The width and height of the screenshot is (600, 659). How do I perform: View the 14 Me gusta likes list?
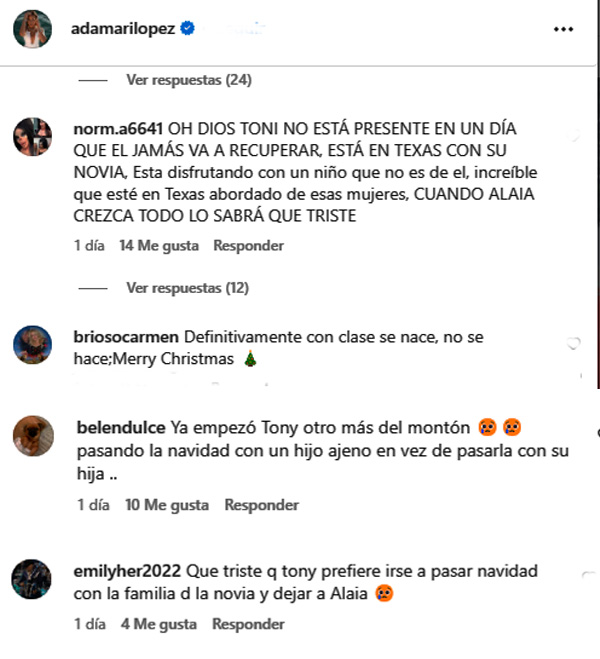[159, 245]
